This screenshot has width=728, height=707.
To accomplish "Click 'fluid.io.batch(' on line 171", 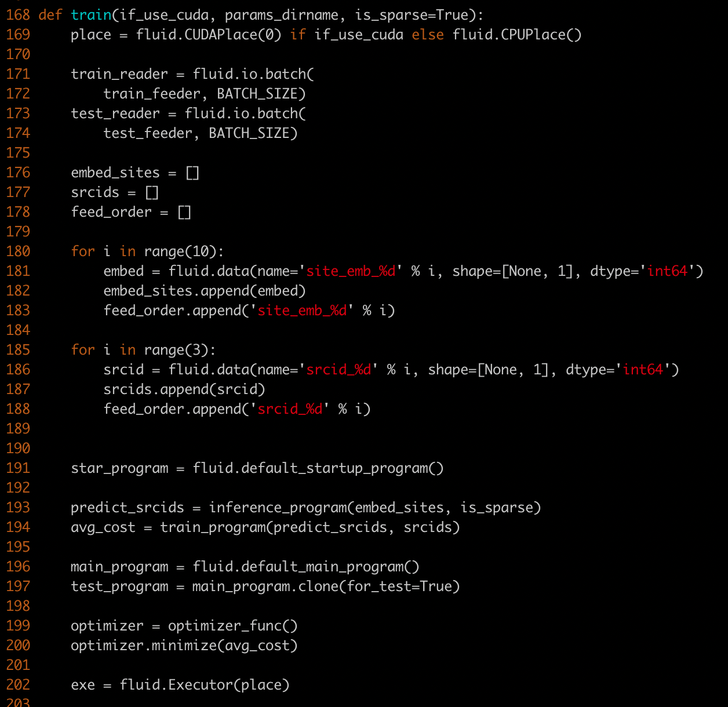I will click(253, 74).
